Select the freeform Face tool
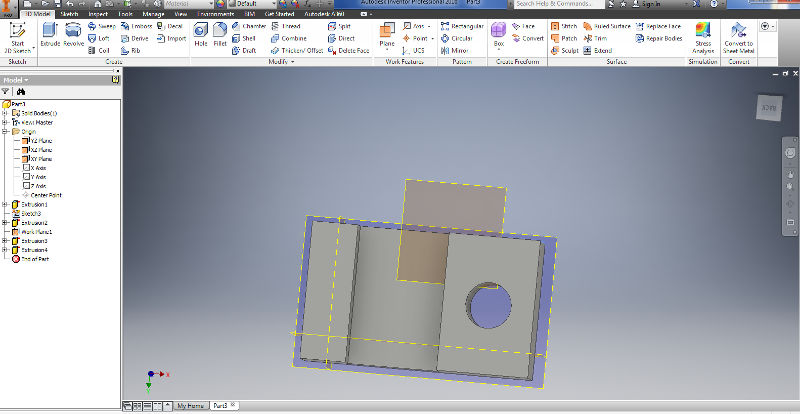 coord(523,26)
